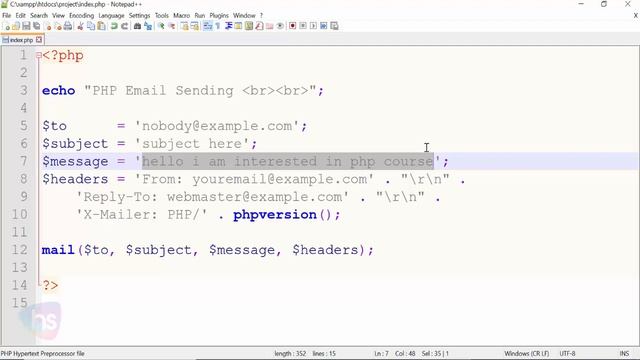Click 'subject here' string on line 6
This screenshot has width=640, height=360.
(x=191, y=144)
